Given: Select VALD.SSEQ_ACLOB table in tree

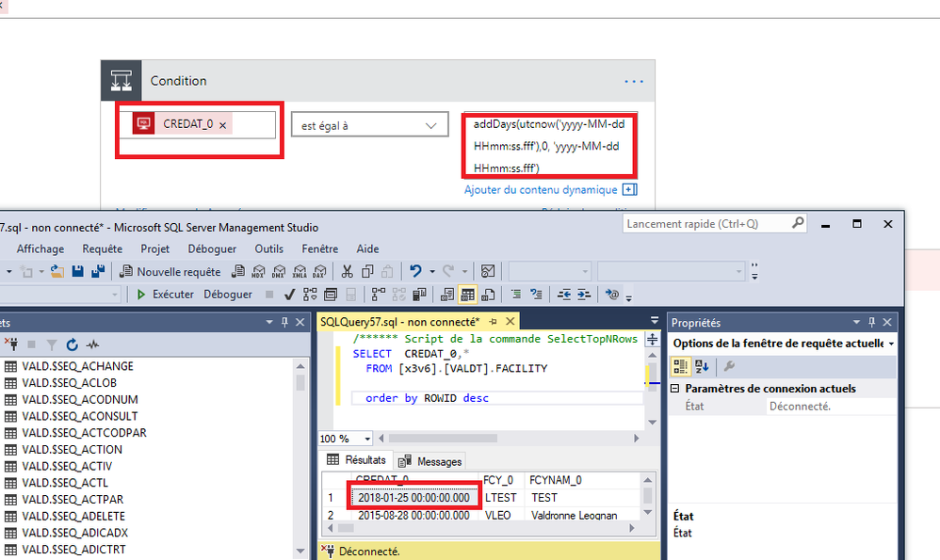Looking at the screenshot, I should click(x=70, y=383).
